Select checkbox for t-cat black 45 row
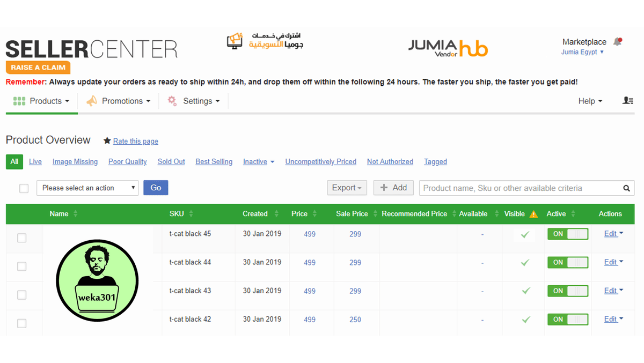Screen dimensions: 644x363 21,238
